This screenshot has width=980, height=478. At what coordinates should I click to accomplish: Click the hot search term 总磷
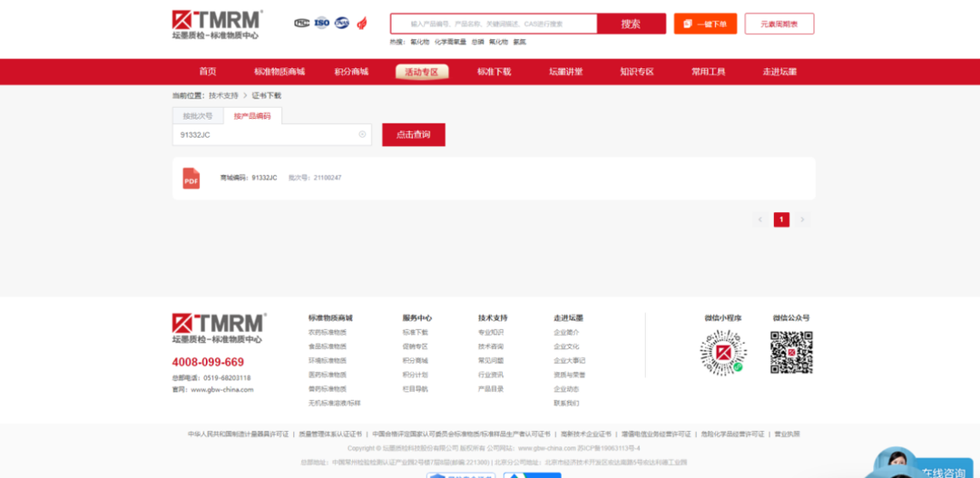click(x=477, y=42)
